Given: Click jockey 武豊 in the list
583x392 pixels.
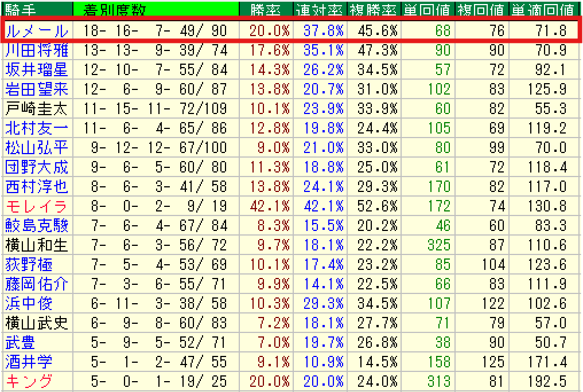Looking at the screenshot, I should pos(21,343).
